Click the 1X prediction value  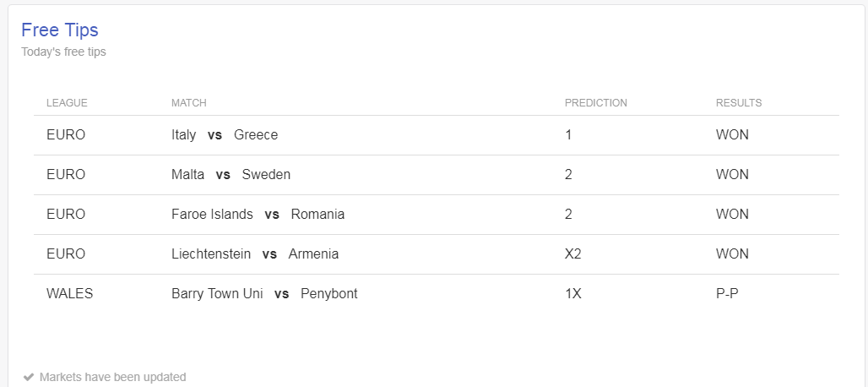573,294
